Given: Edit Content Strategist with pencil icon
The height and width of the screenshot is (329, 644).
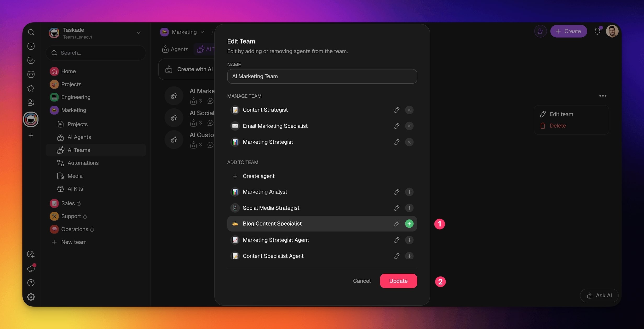Looking at the screenshot, I should click(x=397, y=110).
